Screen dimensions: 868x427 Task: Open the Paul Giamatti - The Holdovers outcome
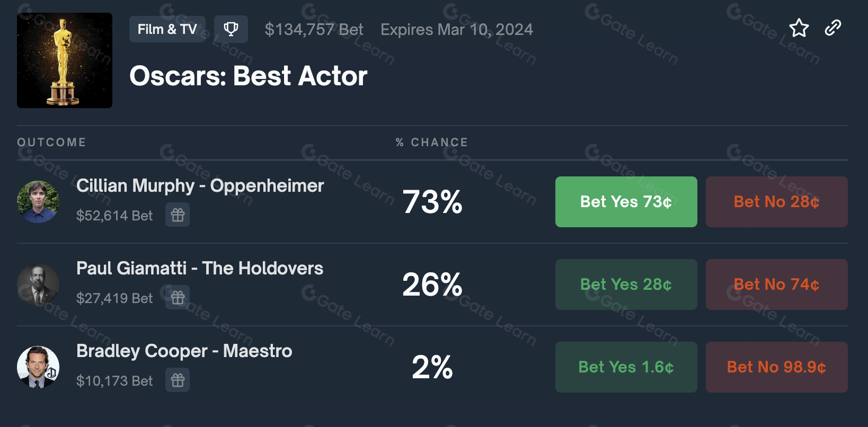tap(200, 269)
